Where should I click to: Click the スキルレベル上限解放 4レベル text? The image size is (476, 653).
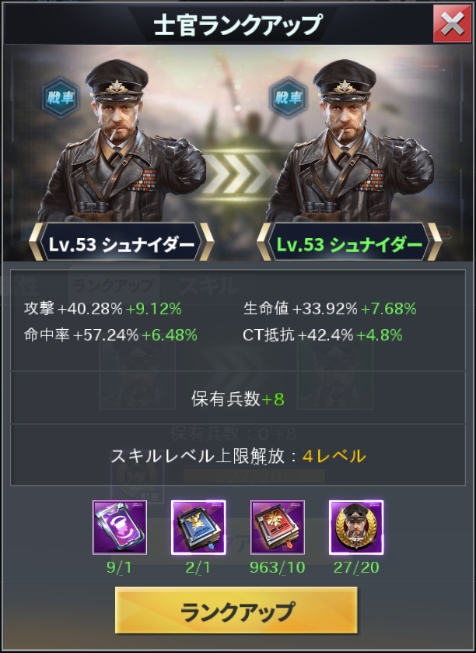238,456
